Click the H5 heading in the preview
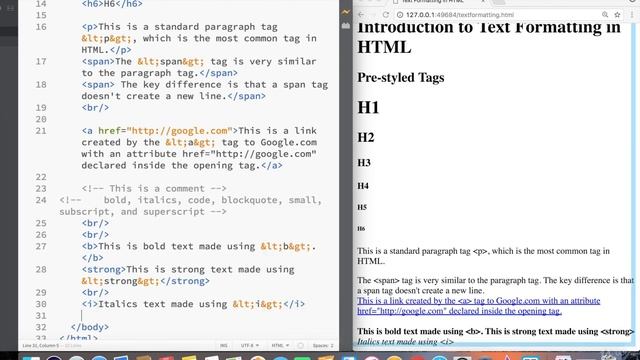This screenshot has width=640, height=360. pos(362,207)
